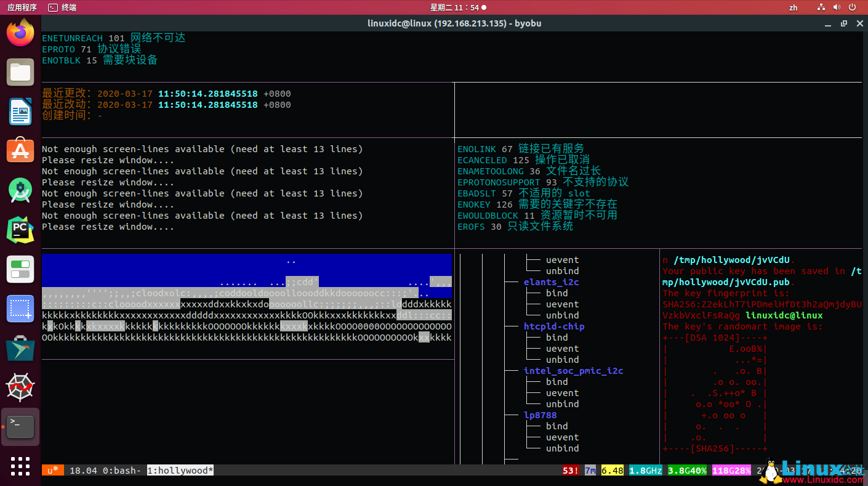Screen dimensions: 868x486
Task: Launch the screenshot selection tool icon
Action: coord(20,309)
